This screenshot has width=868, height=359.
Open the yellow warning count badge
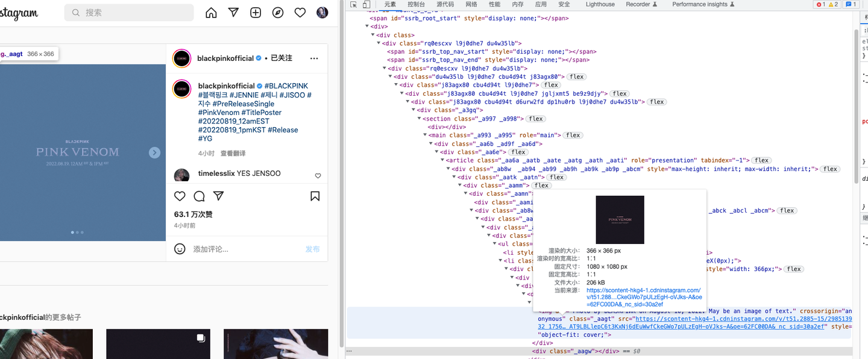click(834, 4)
